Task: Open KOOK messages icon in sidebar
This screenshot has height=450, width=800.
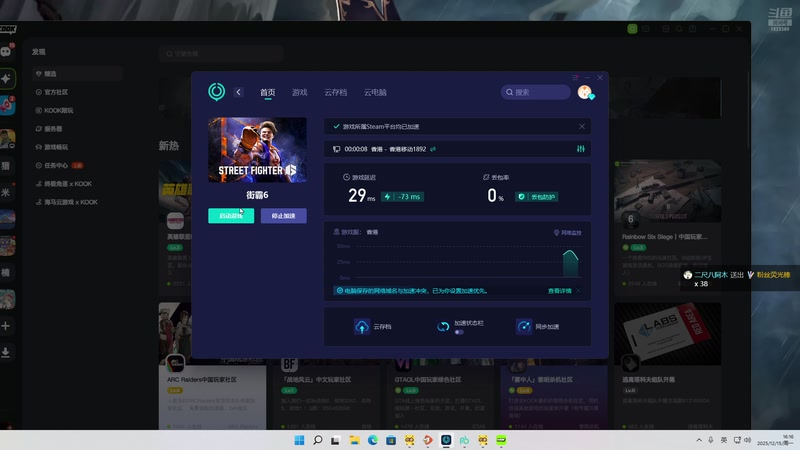Action: point(7,51)
